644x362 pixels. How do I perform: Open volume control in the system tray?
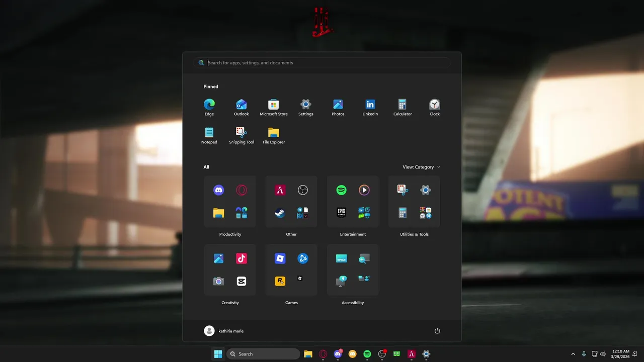(x=603, y=354)
